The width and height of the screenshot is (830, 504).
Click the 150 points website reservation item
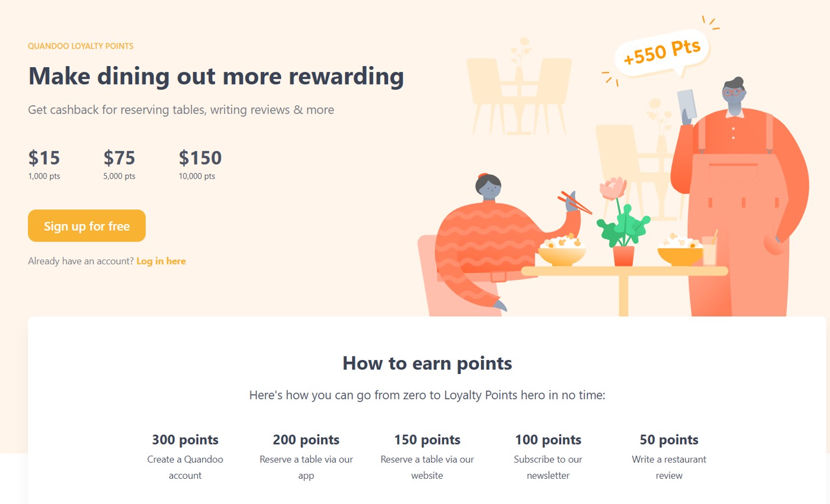tap(427, 456)
